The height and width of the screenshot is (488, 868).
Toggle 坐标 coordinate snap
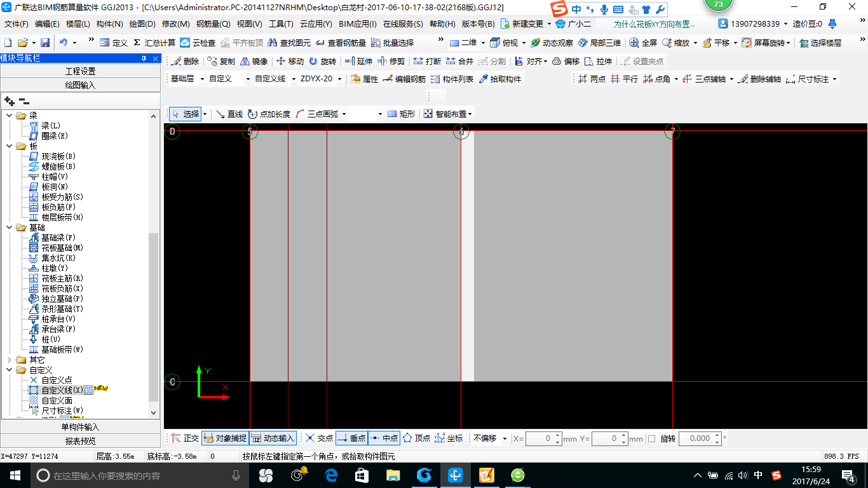tap(449, 438)
